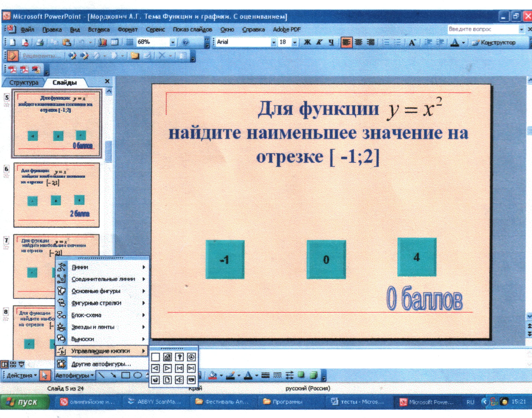Click the Oval drawing tool
The height and width of the screenshot is (418, 532).
point(138,375)
